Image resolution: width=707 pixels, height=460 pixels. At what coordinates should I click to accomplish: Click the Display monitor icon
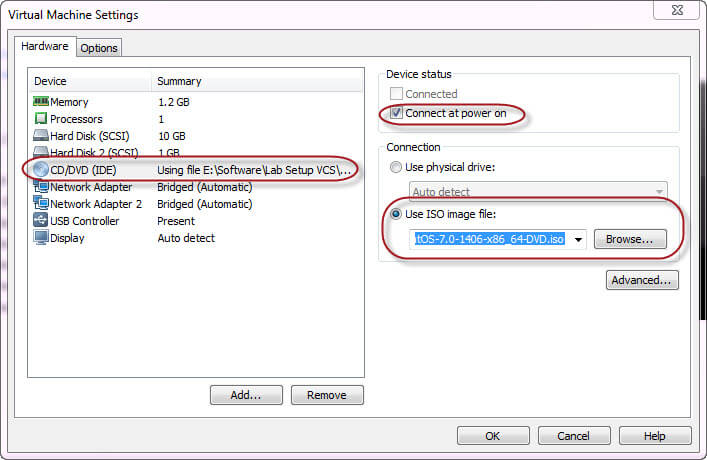click(41, 238)
